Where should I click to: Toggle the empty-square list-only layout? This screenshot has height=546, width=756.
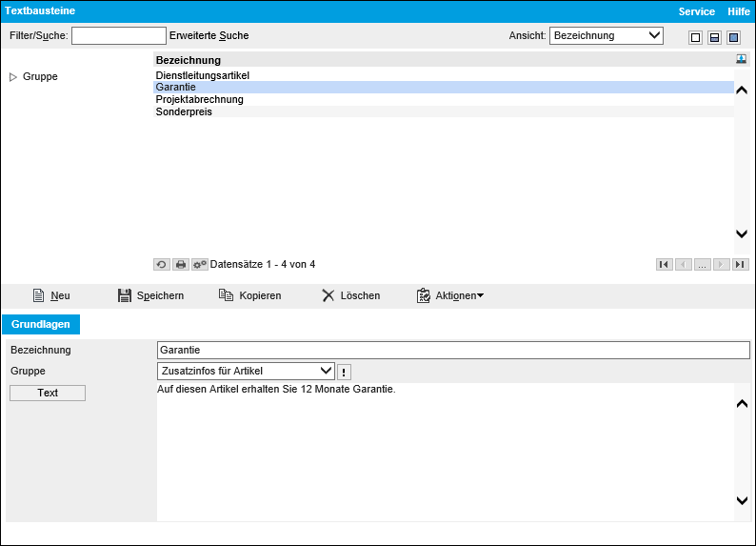695,37
